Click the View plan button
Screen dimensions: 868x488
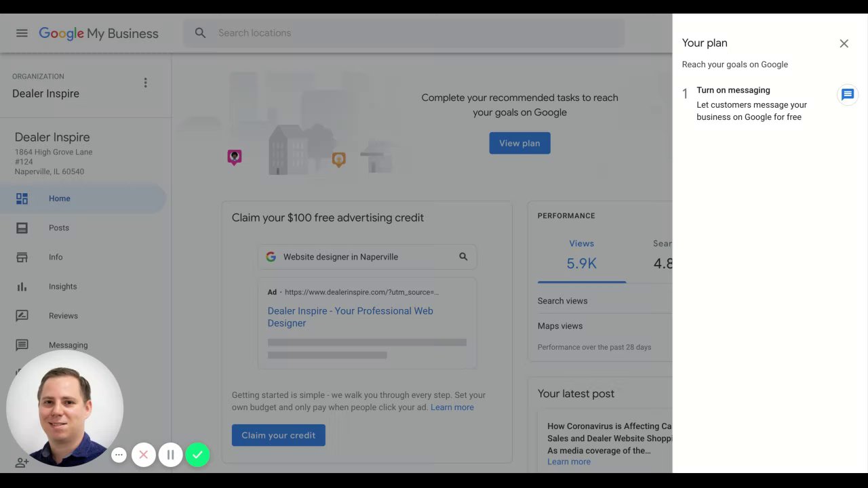click(519, 143)
